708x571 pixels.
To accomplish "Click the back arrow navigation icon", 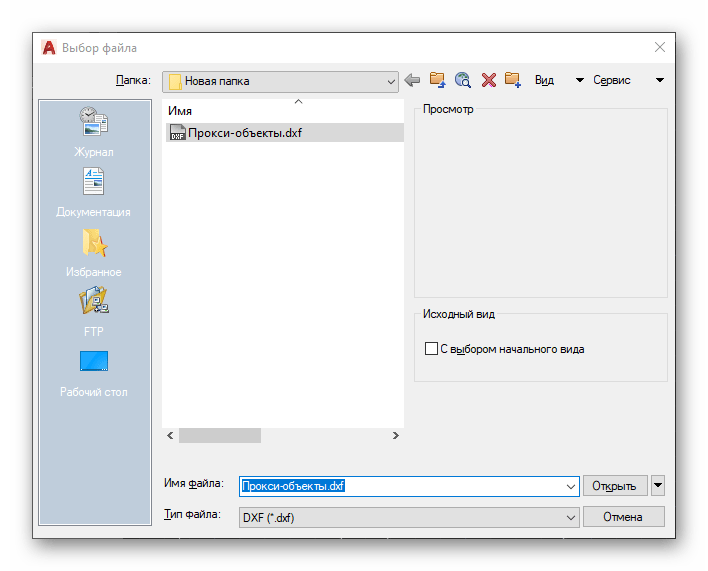I will [x=412, y=80].
